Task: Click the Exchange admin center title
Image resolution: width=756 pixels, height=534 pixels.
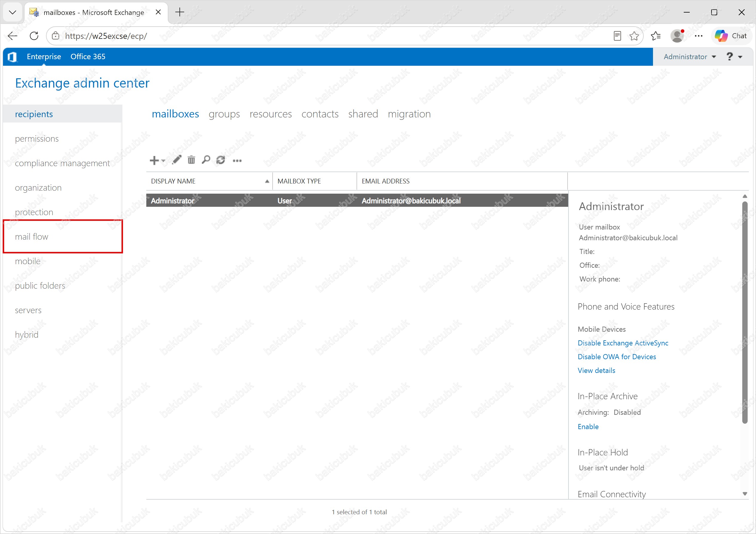Action: 82,83
